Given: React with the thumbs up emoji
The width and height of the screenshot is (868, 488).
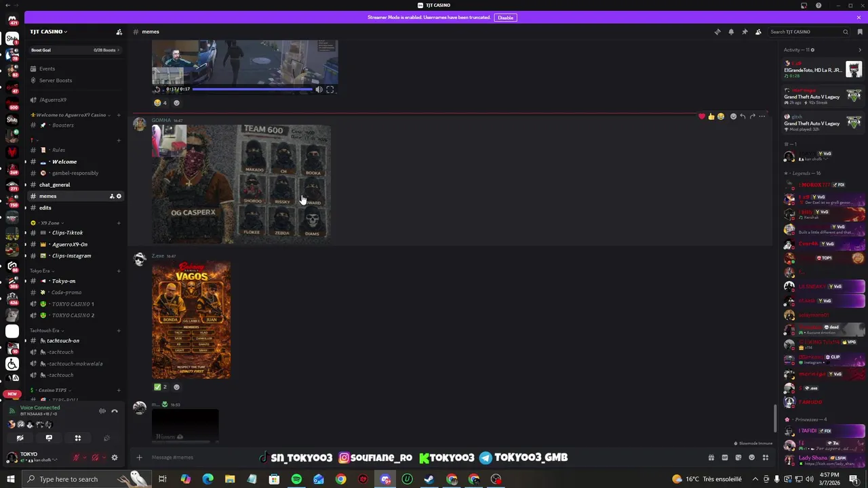Looking at the screenshot, I should (x=711, y=117).
